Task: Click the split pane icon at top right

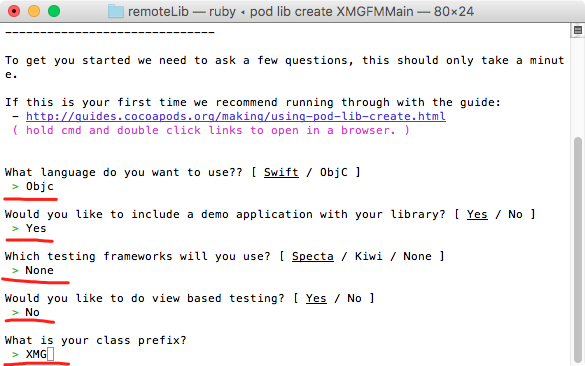Action: tap(578, 30)
